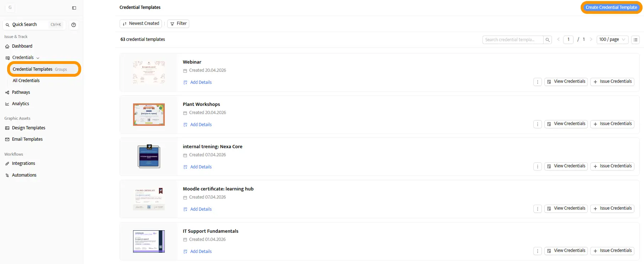The height and width of the screenshot is (264, 644).
Task: Click the workspace logo G icon
Action: (10, 7)
